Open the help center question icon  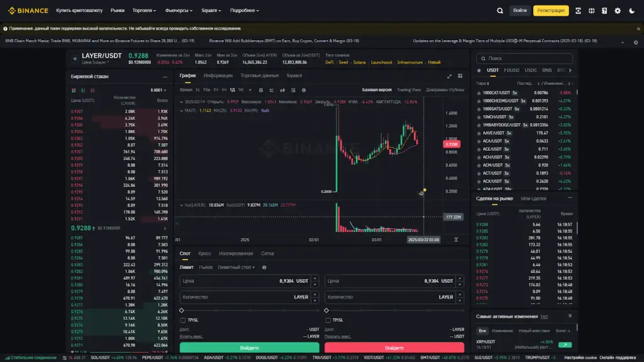click(x=604, y=11)
